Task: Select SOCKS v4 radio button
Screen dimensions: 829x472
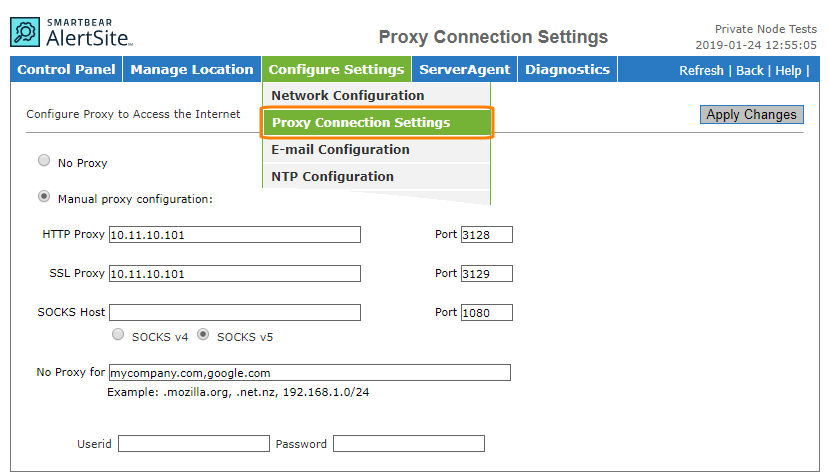Action: tap(118, 335)
